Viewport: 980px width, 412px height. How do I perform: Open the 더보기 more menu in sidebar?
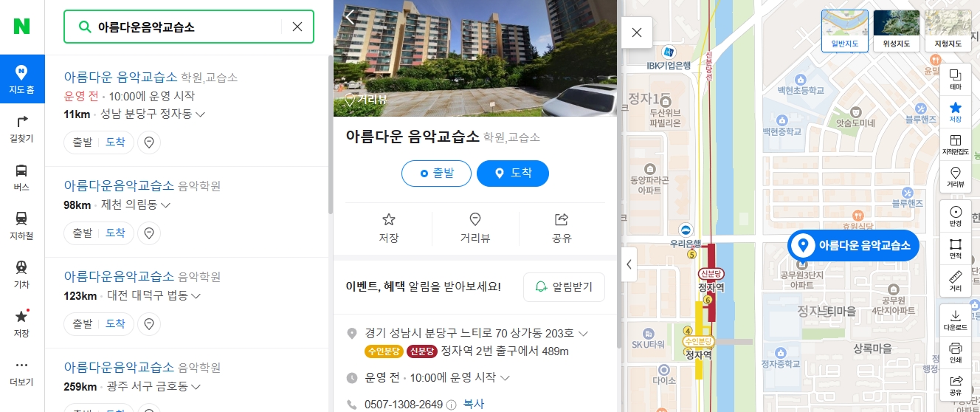pos(22,372)
